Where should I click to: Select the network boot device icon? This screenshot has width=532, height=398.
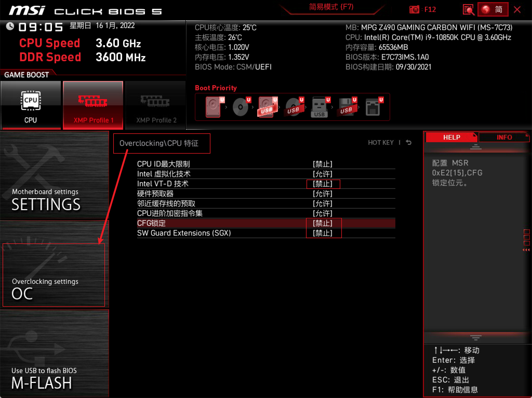coord(373,107)
